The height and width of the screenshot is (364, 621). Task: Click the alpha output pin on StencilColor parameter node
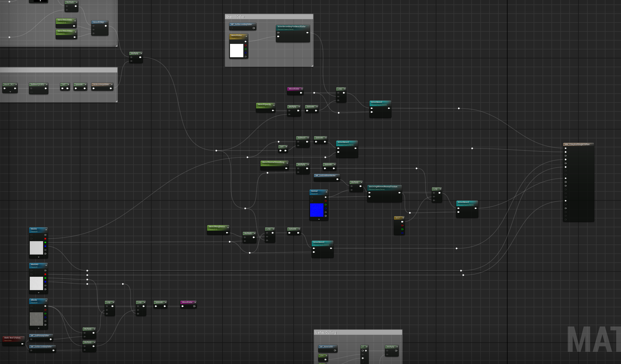point(246,57)
